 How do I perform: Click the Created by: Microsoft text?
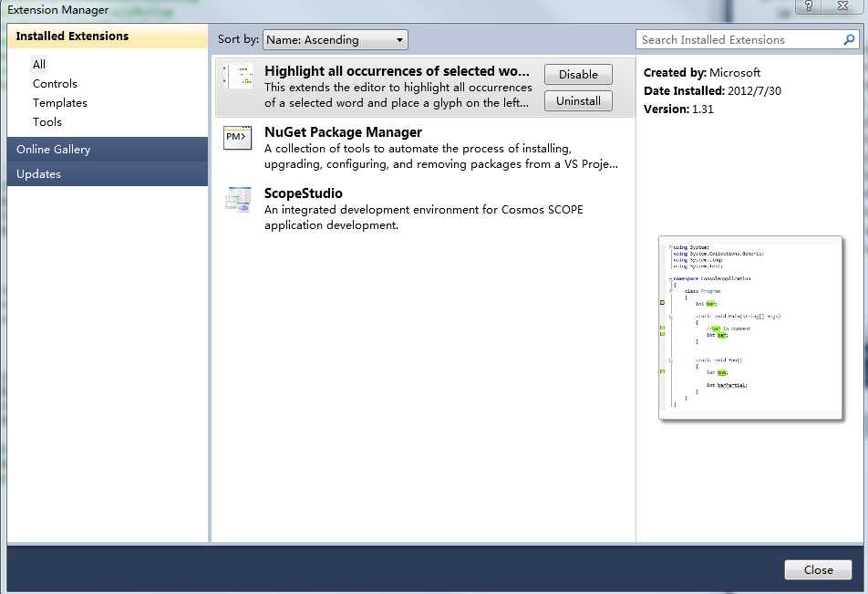(701, 73)
